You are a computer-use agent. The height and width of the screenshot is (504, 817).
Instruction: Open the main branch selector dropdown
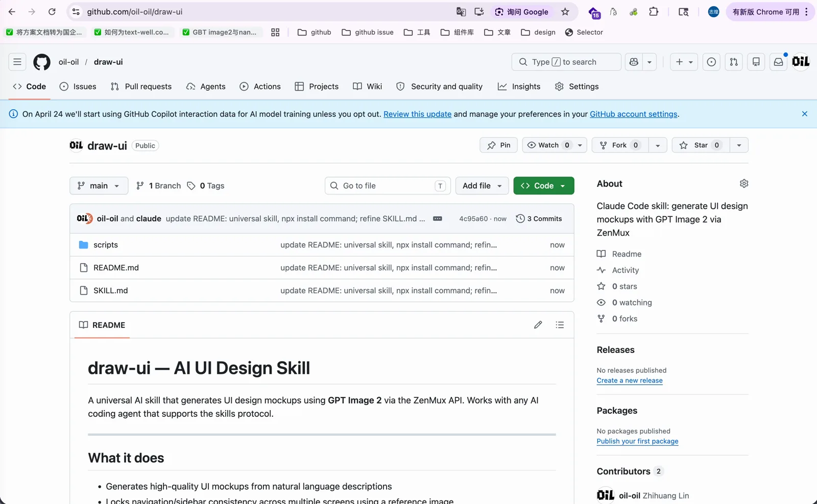coord(99,186)
